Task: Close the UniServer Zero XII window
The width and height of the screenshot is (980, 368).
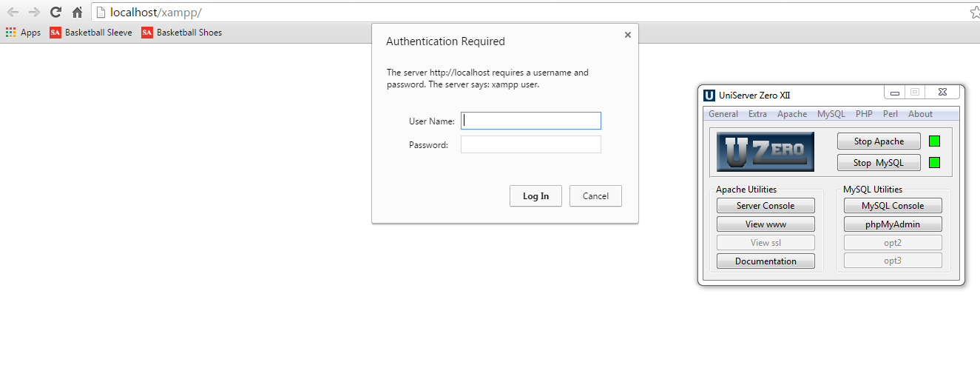Action: [x=942, y=93]
